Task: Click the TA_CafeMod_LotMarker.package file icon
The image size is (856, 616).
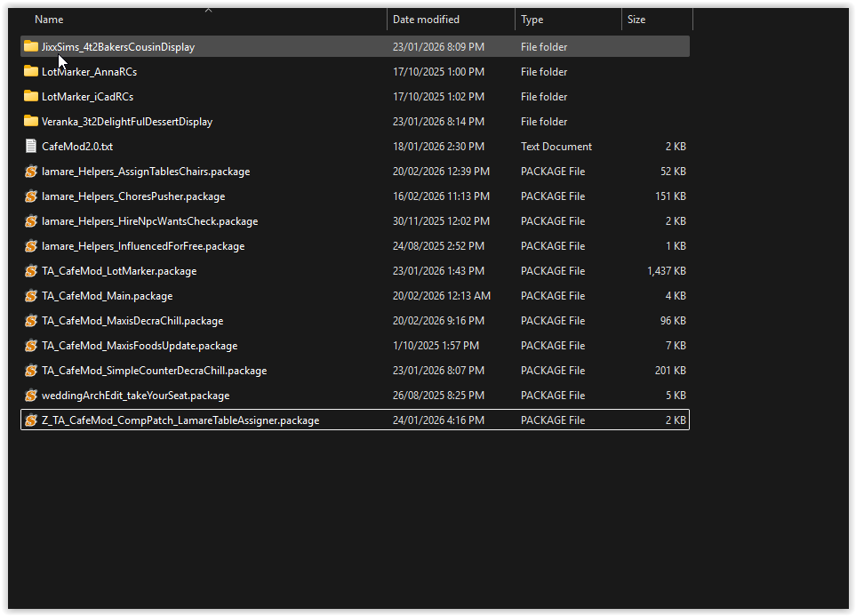Action: pos(30,270)
